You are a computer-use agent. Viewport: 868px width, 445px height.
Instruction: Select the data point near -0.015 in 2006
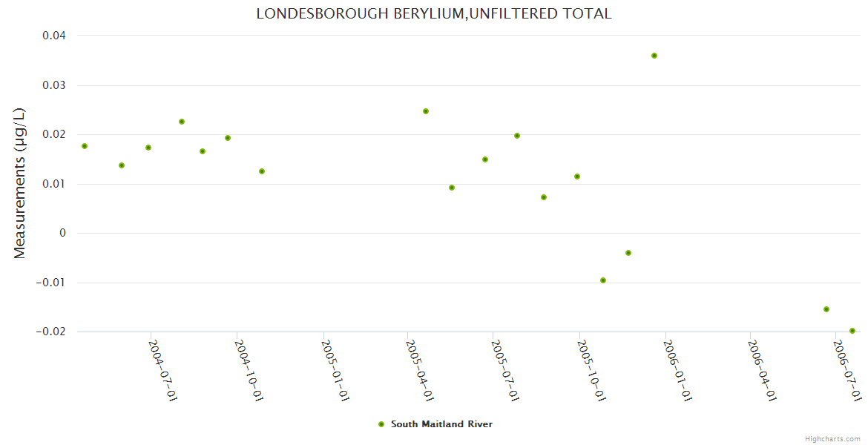[x=826, y=309]
